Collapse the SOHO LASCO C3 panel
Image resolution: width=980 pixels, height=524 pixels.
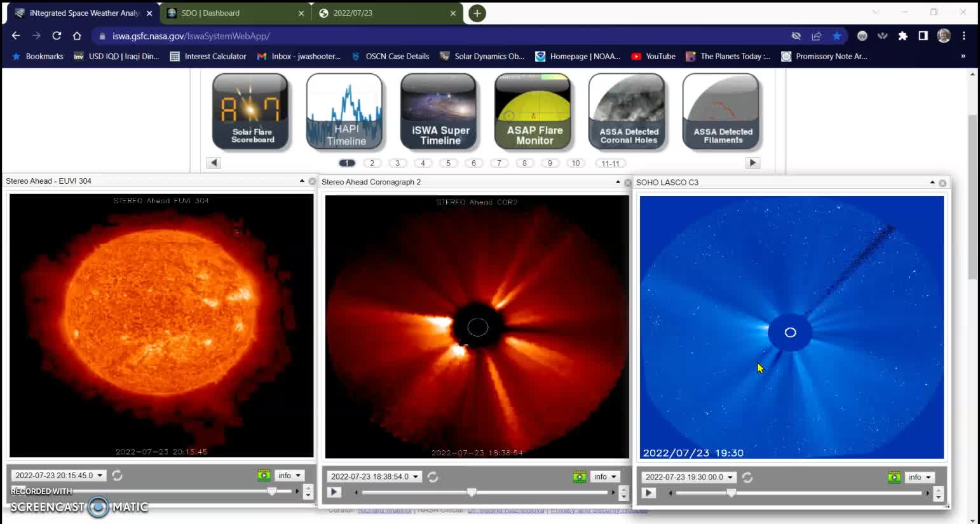(x=932, y=183)
